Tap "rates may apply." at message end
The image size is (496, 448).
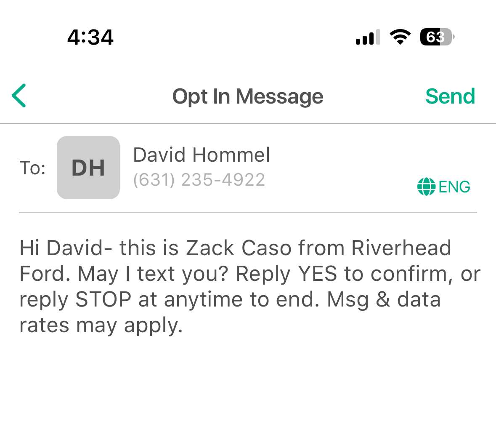point(101,325)
